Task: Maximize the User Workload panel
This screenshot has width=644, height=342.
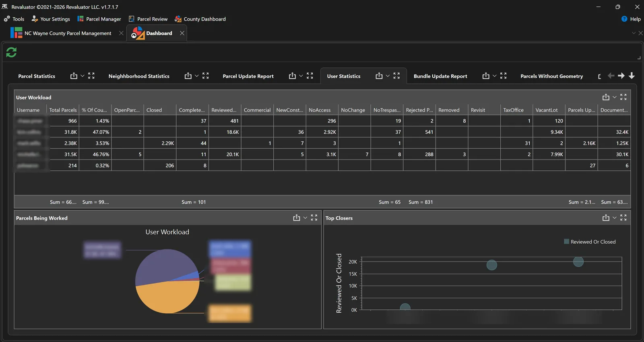Action: pyautogui.click(x=623, y=97)
